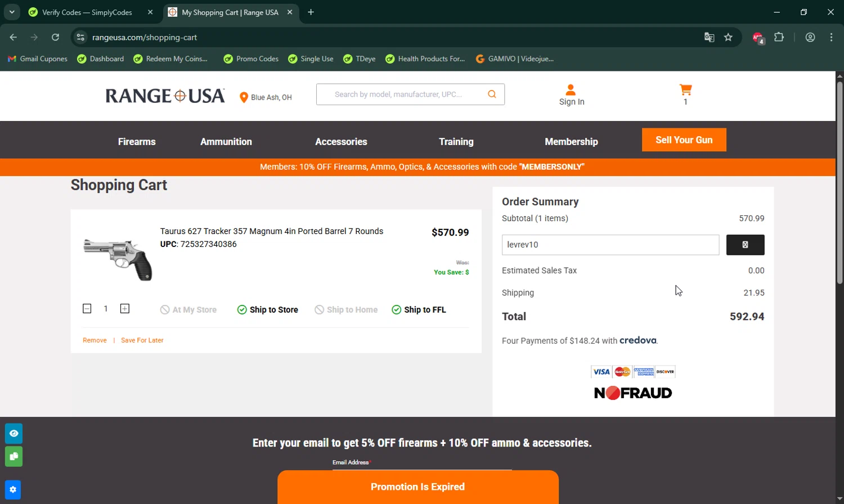Open the Chrome profile icon
The image size is (844, 504).
pos(810,37)
